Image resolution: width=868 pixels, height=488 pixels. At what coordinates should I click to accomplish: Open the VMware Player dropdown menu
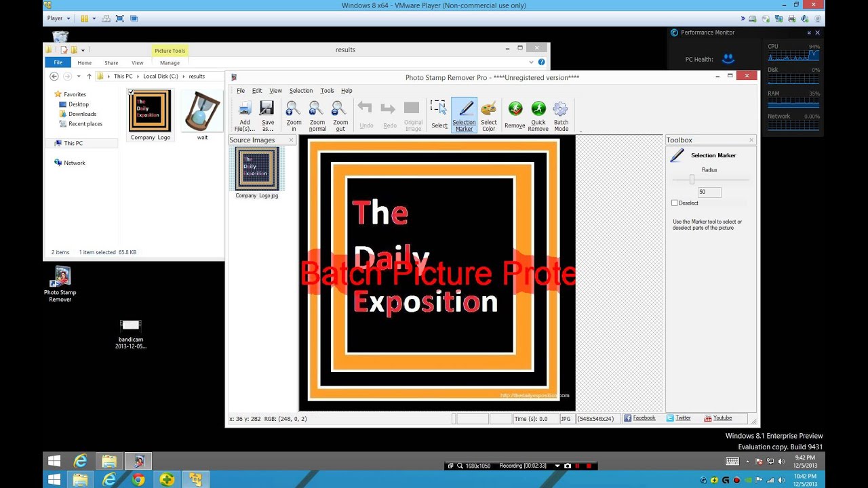coord(58,18)
